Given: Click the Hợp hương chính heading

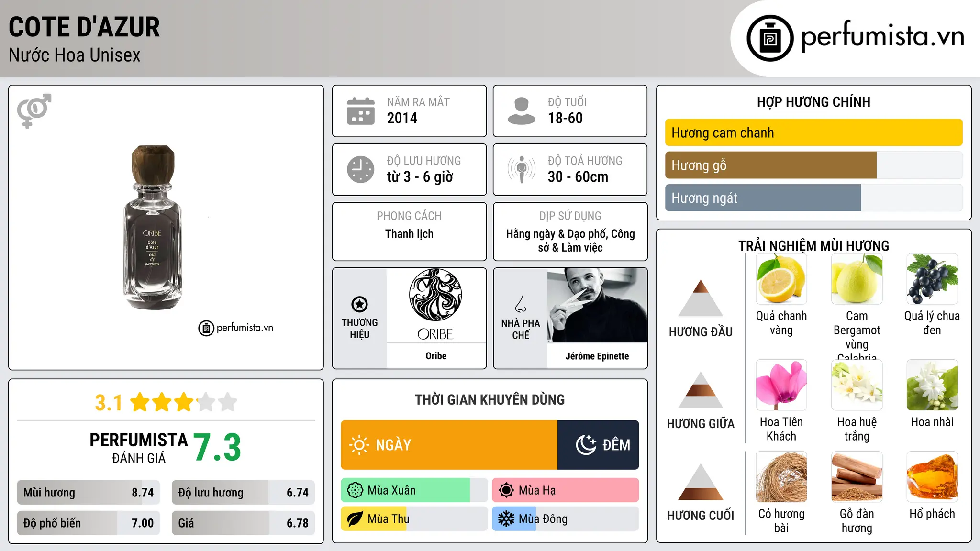Looking at the screenshot, I should point(813,102).
